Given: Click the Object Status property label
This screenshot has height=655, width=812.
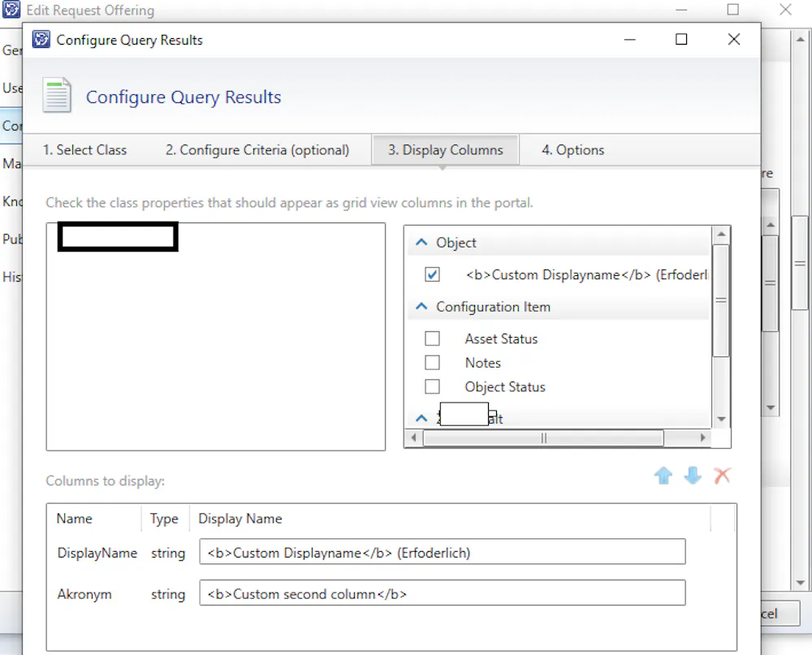Looking at the screenshot, I should [x=505, y=387].
